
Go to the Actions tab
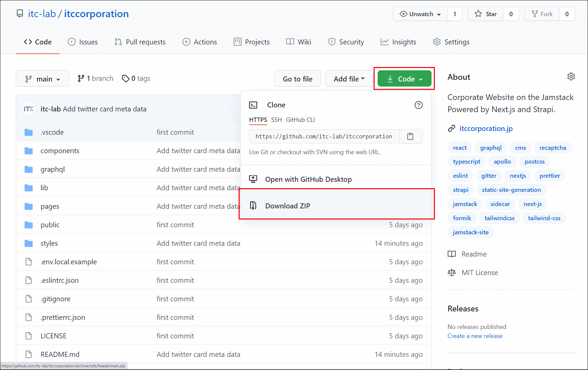click(x=200, y=42)
